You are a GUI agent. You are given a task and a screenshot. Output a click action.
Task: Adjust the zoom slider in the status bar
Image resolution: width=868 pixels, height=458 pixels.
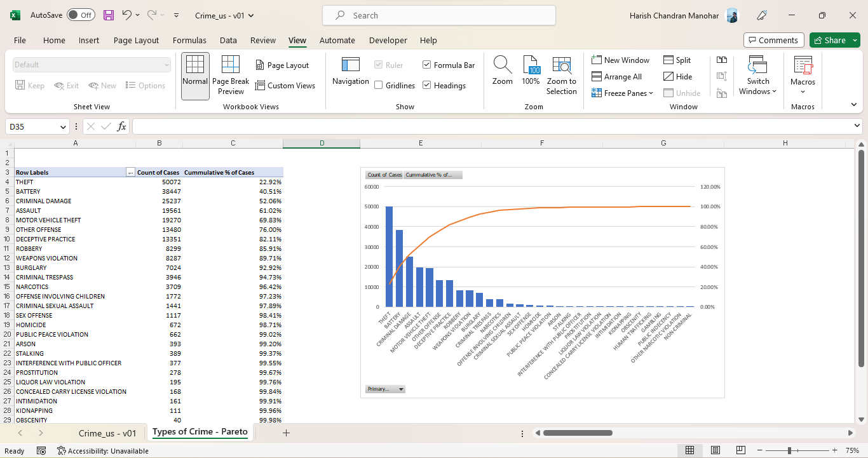pos(788,450)
